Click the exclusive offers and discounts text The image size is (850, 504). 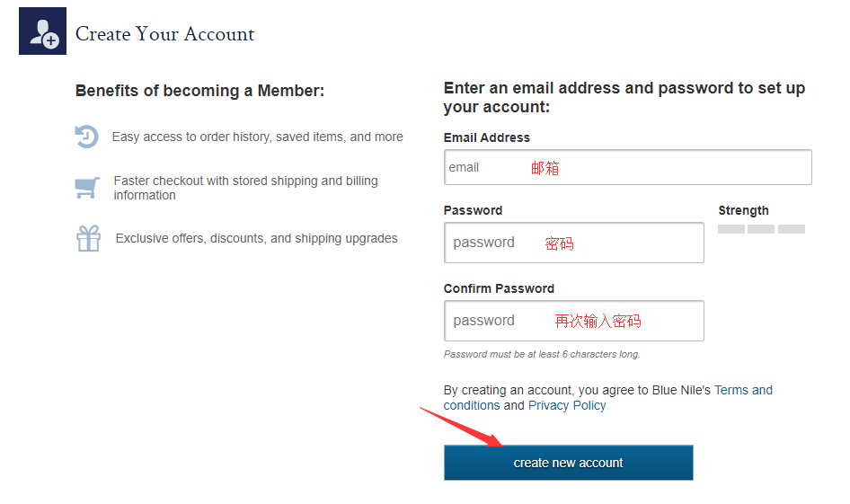click(x=256, y=238)
